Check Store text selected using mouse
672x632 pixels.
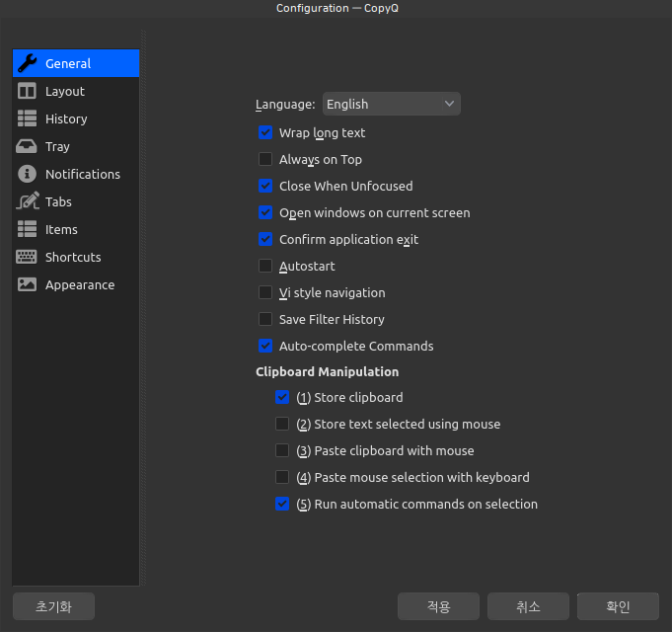point(282,424)
